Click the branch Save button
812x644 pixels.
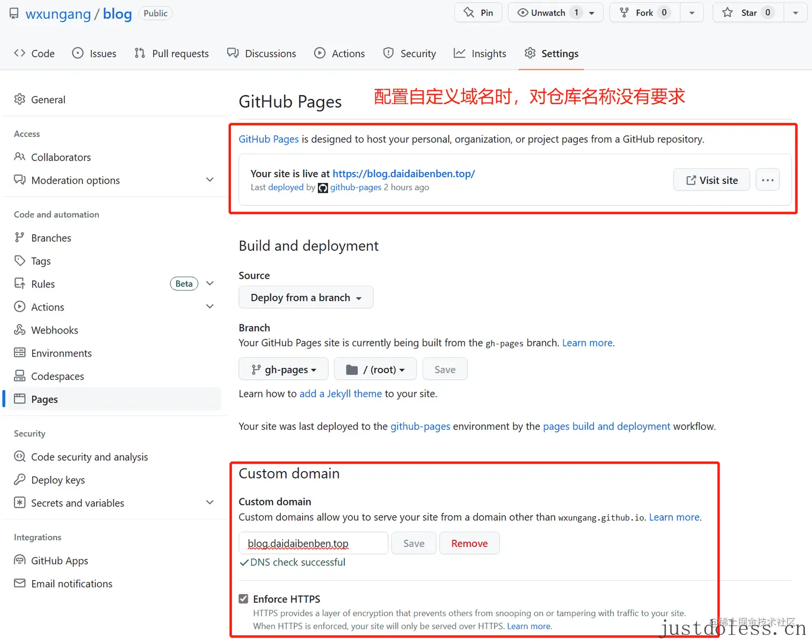[x=445, y=369]
